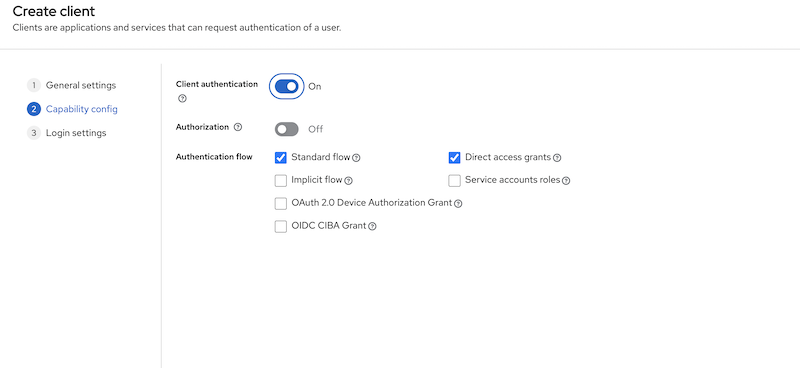Show help for Service accounts roles
800x368 pixels.
[566, 181]
